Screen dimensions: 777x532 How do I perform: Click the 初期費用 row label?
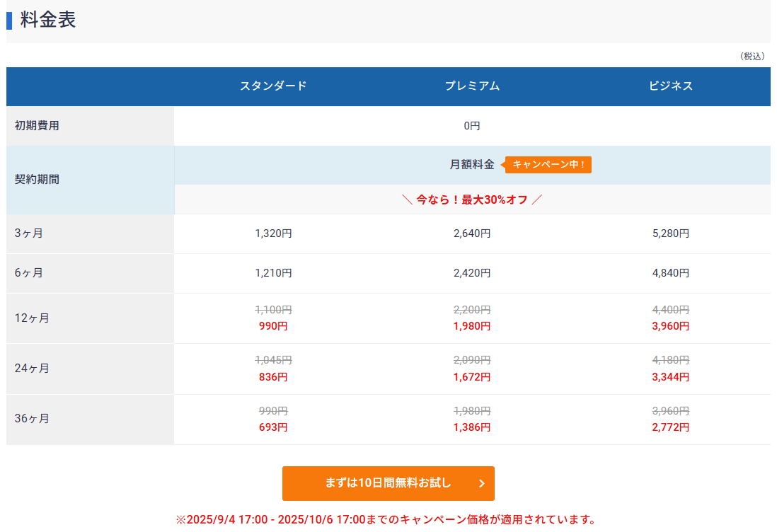[x=37, y=126]
